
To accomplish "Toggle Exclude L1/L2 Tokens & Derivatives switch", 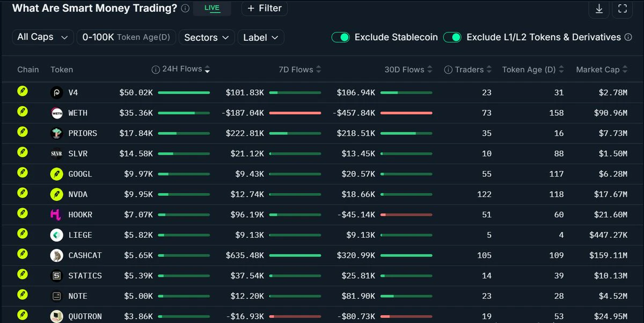I will (452, 37).
